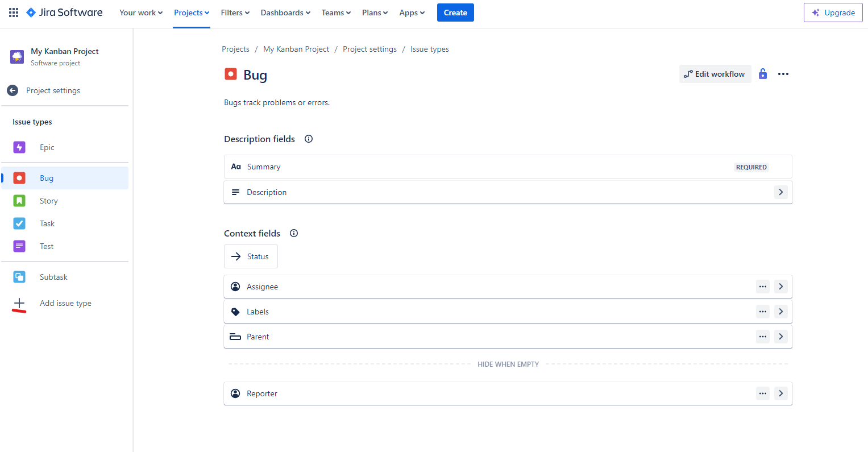This screenshot has width=868, height=452.
Task: Go to Projects breadcrumb link
Action: [x=235, y=49]
